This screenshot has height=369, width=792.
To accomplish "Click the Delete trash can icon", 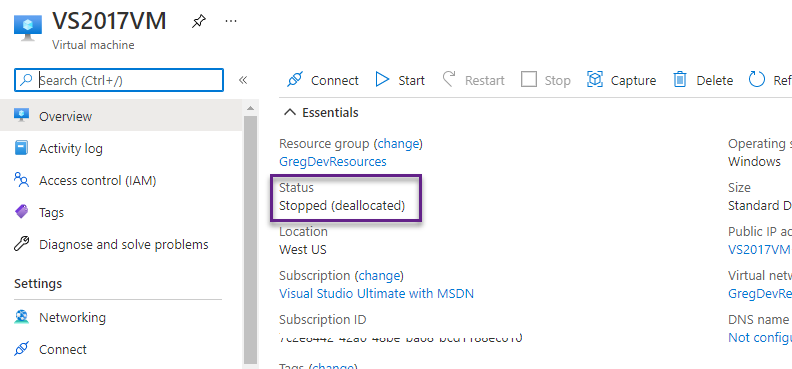I will (x=680, y=80).
